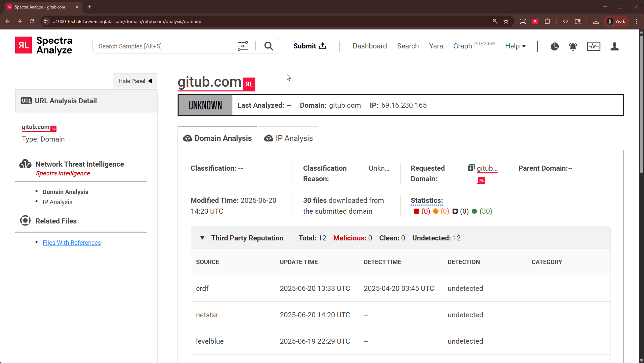Open the quota pie chart icon
This screenshot has width=644, height=363.
tap(554, 46)
